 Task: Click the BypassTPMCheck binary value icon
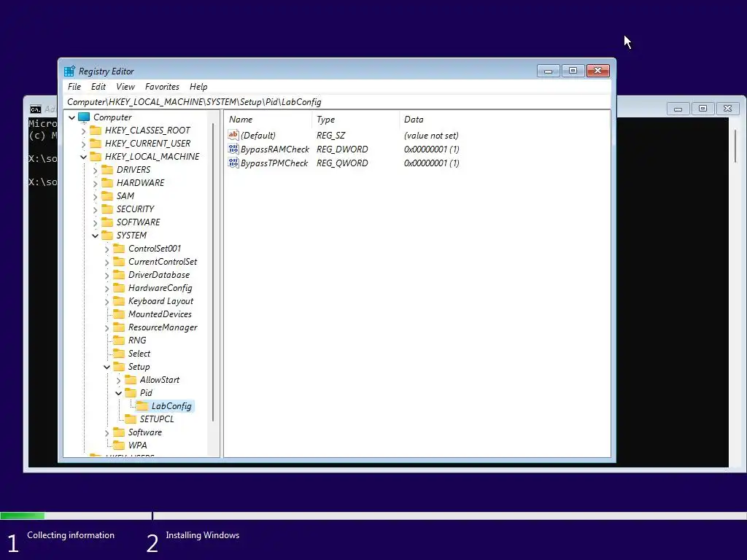click(233, 163)
